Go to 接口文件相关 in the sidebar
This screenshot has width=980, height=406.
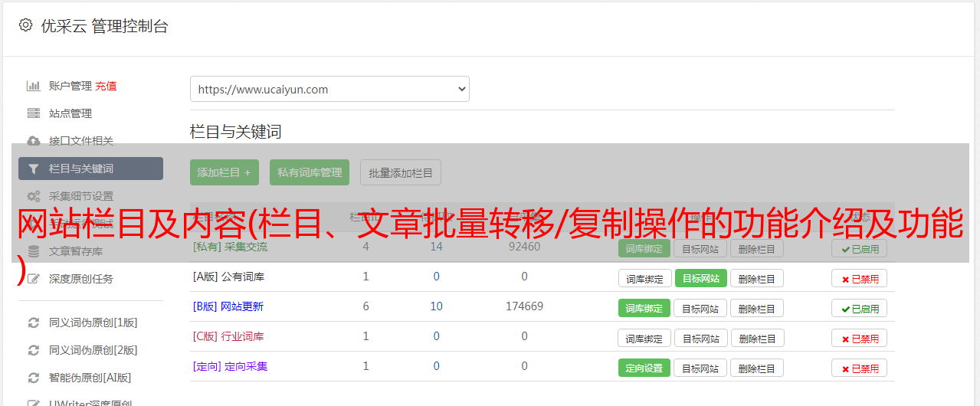click(81, 141)
